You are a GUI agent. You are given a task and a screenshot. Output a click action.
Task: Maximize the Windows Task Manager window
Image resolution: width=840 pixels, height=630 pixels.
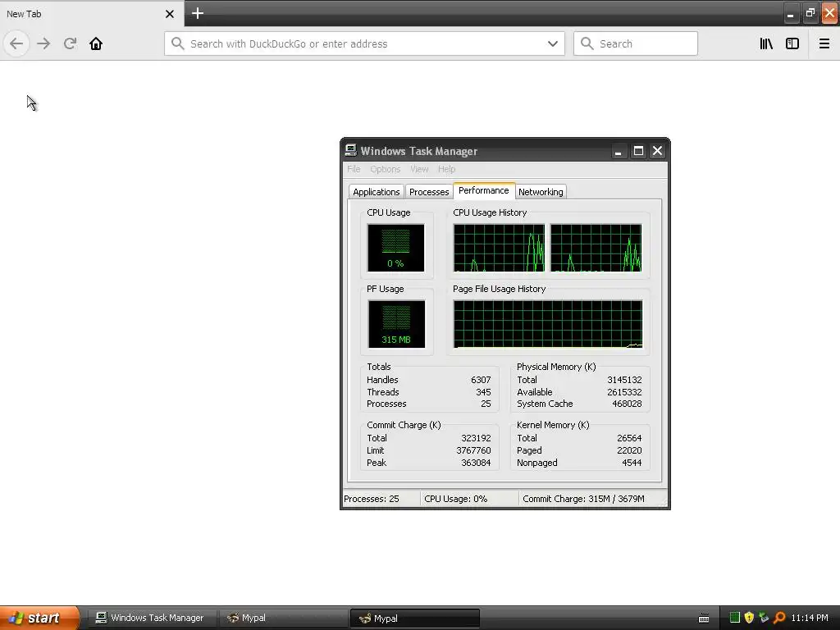point(638,151)
